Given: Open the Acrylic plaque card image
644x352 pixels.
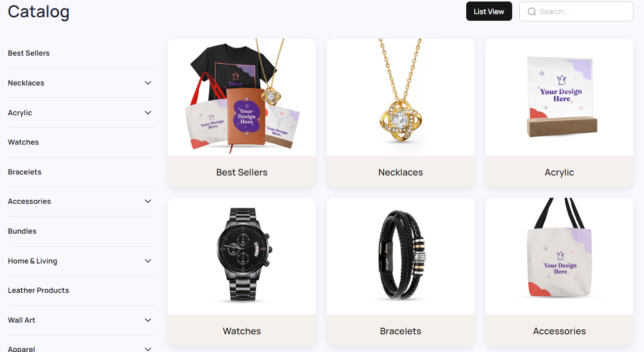Looking at the screenshot, I should (559, 97).
